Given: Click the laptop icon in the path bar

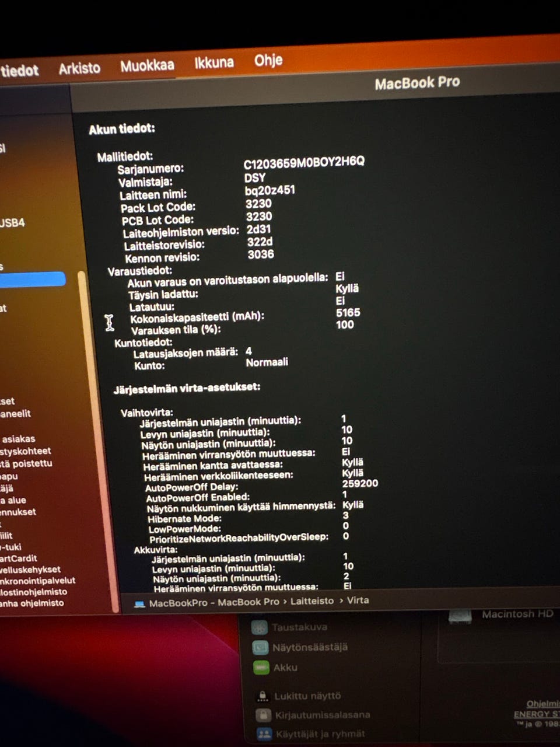Looking at the screenshot, I should (139, 604).
